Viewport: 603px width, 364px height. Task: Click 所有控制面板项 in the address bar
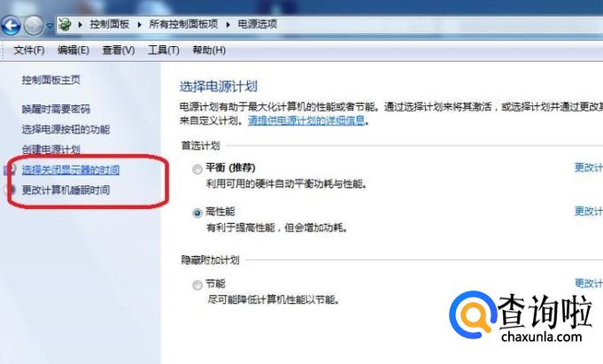pos(183,24)
